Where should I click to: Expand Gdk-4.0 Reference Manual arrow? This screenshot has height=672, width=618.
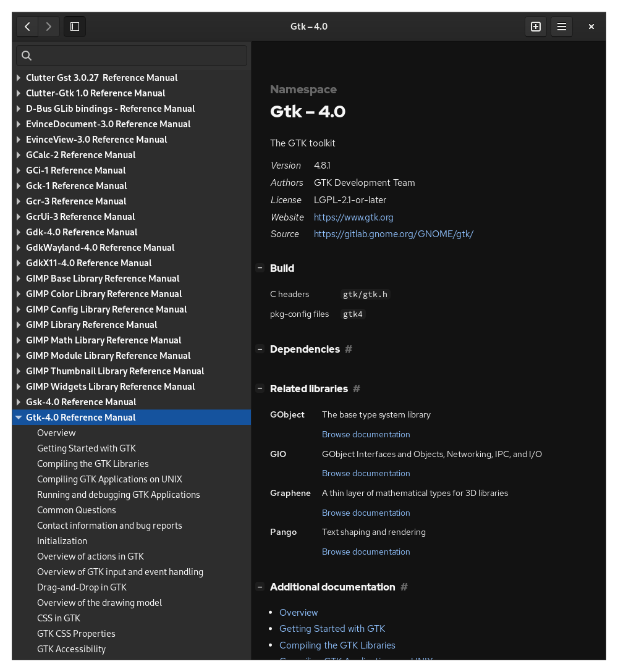[x=19, y=232]
